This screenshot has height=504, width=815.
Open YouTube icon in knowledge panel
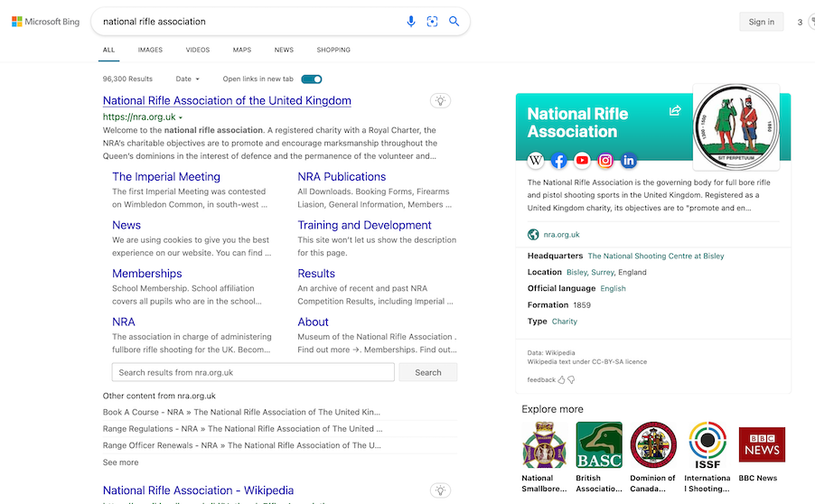click(x=582, y=161)
